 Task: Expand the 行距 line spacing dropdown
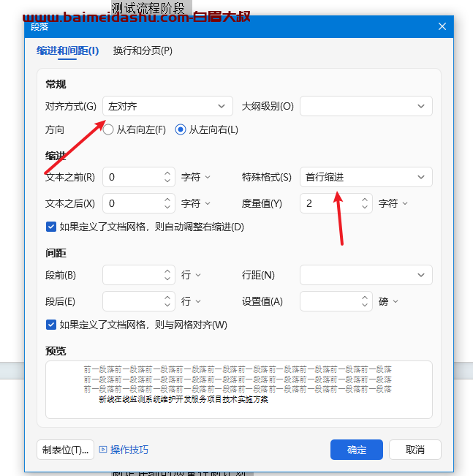tap(366, 275)
